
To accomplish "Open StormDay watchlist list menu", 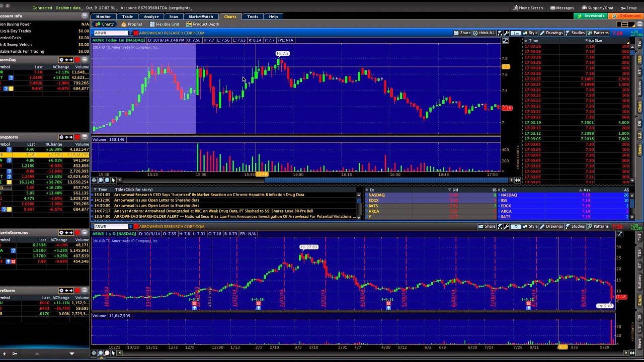I will tap(85, 60).
